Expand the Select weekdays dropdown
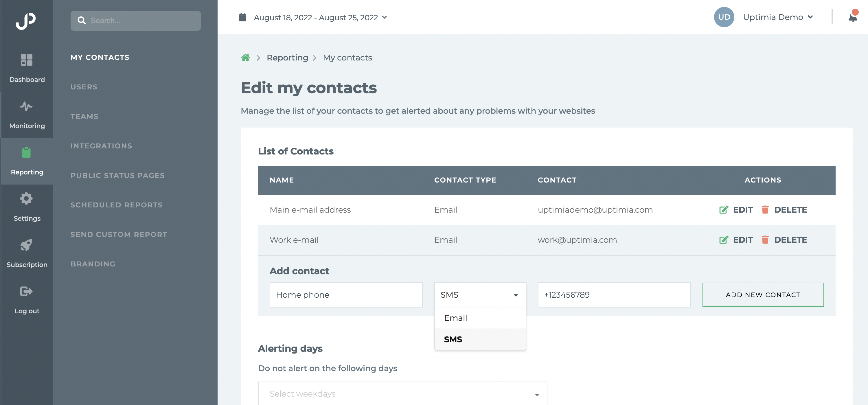This screenshot has height=405, width=868. tap(402, 393)
